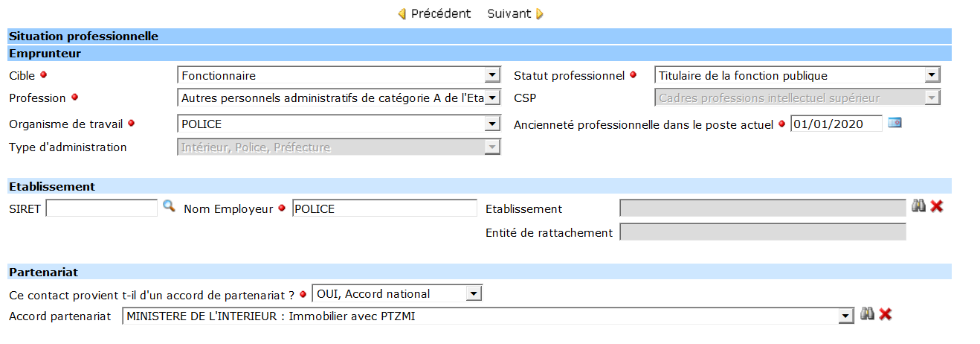980x344 pixels.
Task: Click the Ancienneté professionnelle date field
Action: pyautogui.click(x=836, y=124)
